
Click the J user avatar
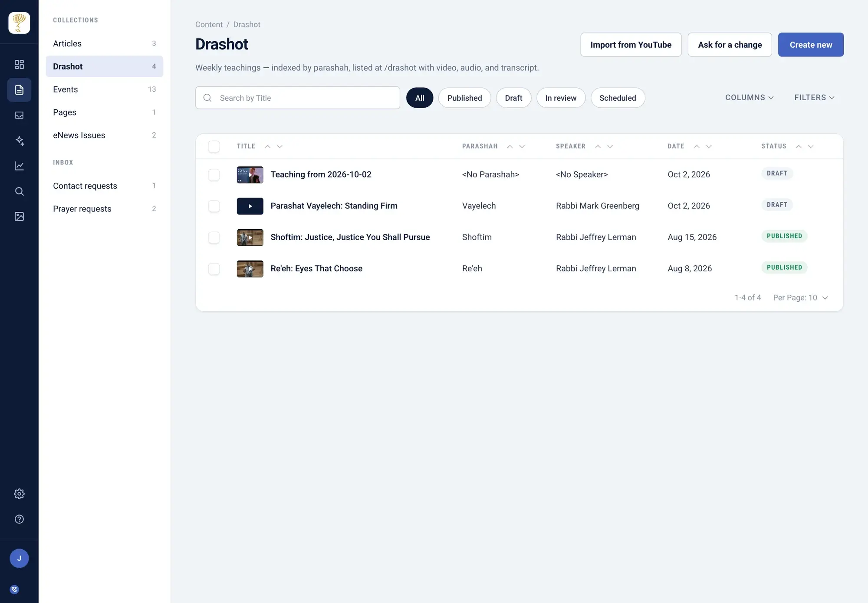[x=19, y=558]
